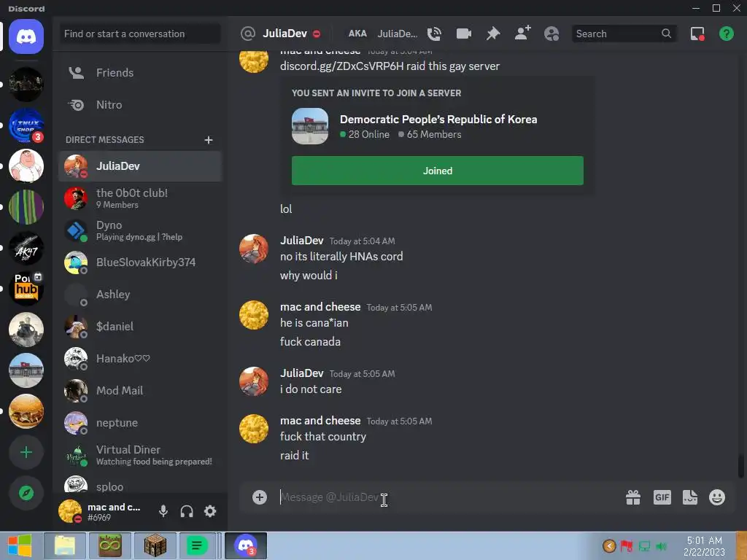Image resolution: width=747 pixels, height=560 pixels.
Task: Click the AKA JuliaDe... nickname label
Action: coord(382,34)
